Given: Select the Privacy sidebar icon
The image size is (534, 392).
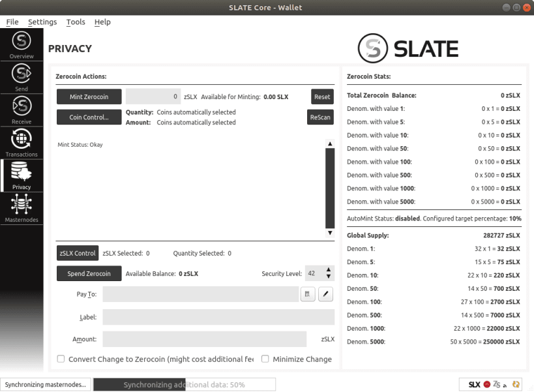Looking at the screenshot, I should coord(22,175).
